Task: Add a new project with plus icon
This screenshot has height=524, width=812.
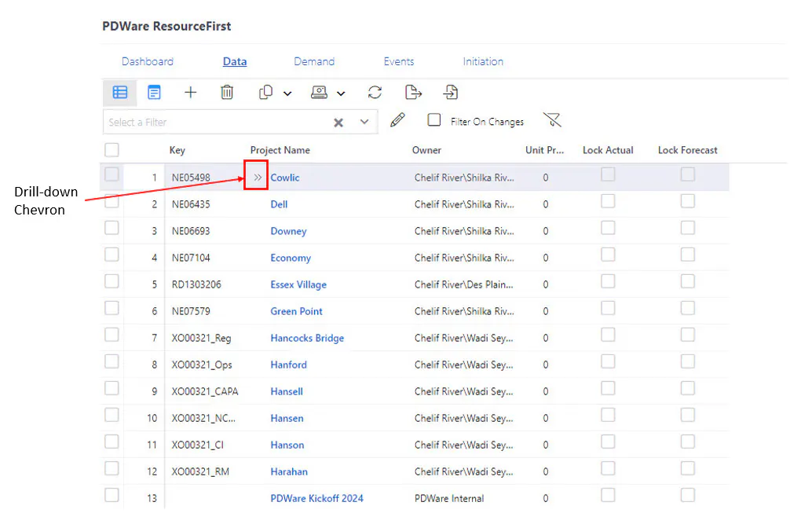Action: [191, 92]
